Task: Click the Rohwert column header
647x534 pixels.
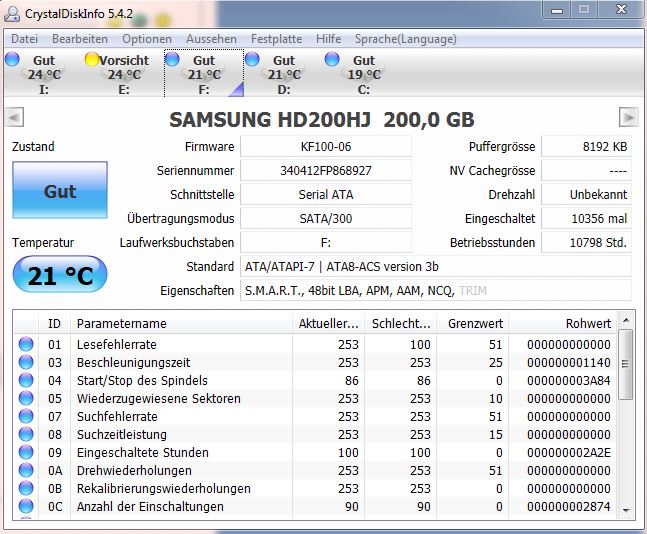Action: tap(562, 324)
